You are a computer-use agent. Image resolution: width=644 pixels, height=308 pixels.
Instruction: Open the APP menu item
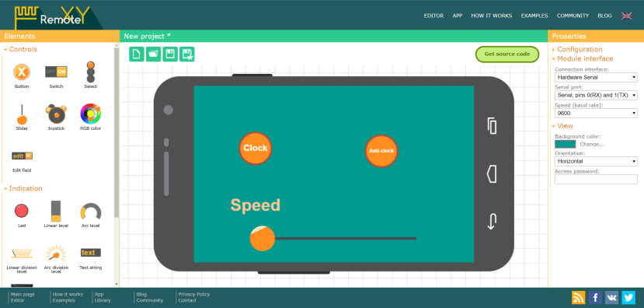click(x=458, y=16)
